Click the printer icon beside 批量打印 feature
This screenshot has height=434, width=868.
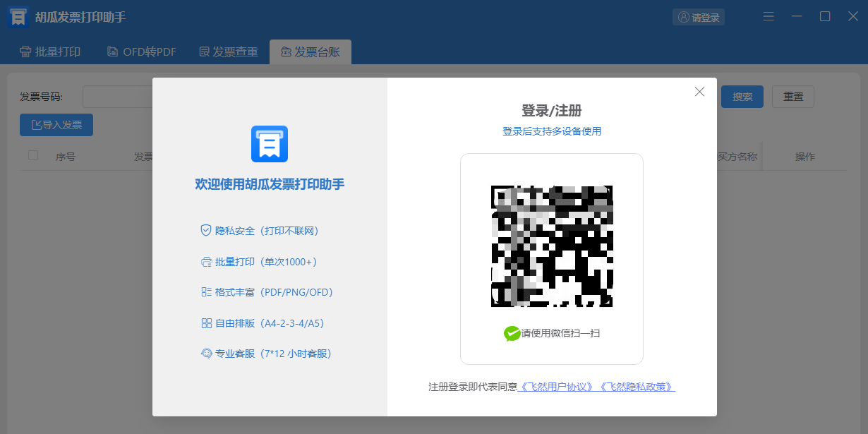click(x=206, y=262)
